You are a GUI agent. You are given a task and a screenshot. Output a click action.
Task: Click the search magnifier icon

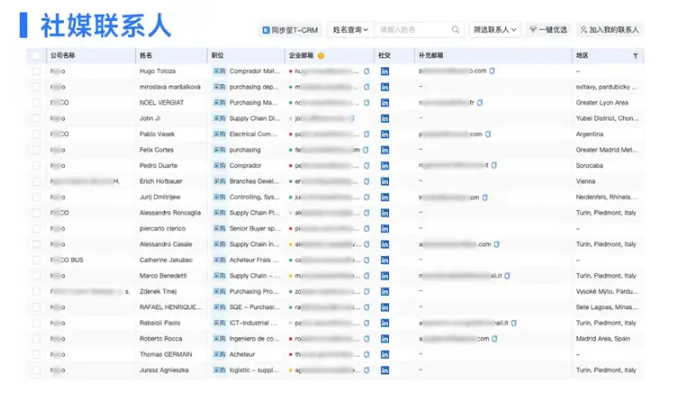coord(455,29)
